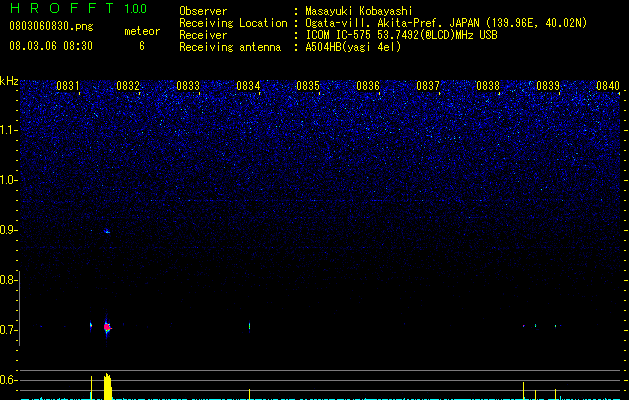This screenshot has height=400, width=629.
Task: Click the 0840 time marker
Action: click(608, 86)
